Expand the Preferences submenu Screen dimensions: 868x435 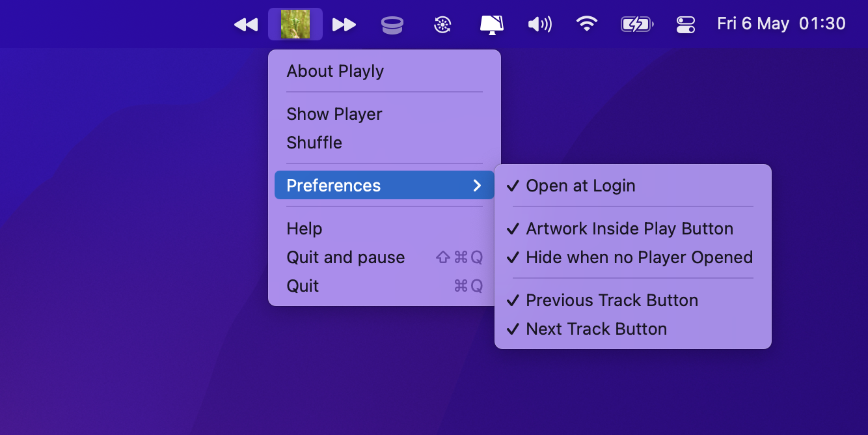point(385,186)
